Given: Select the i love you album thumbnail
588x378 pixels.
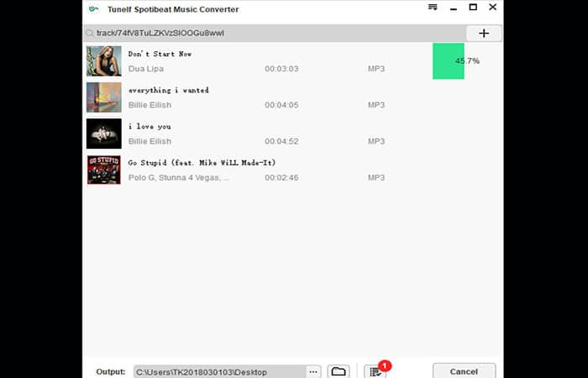Looking at the screenshot, I should point(104,134).
